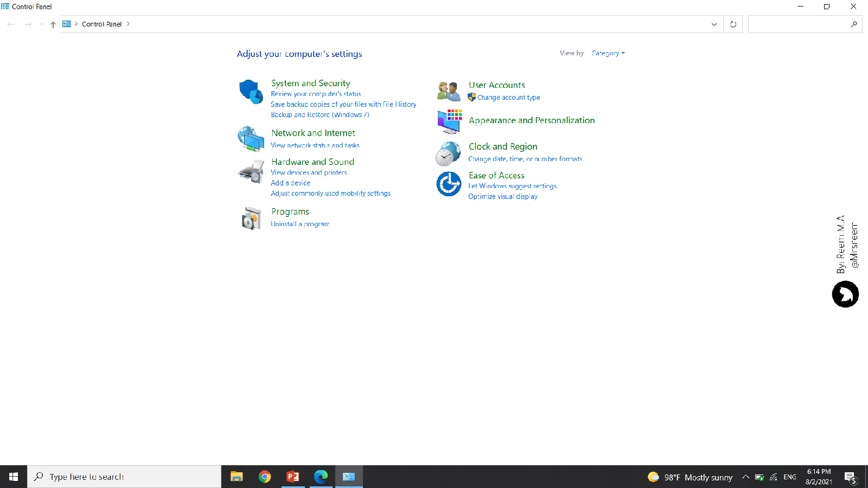Click the Programs disc box icon

(x=251, y=218)
